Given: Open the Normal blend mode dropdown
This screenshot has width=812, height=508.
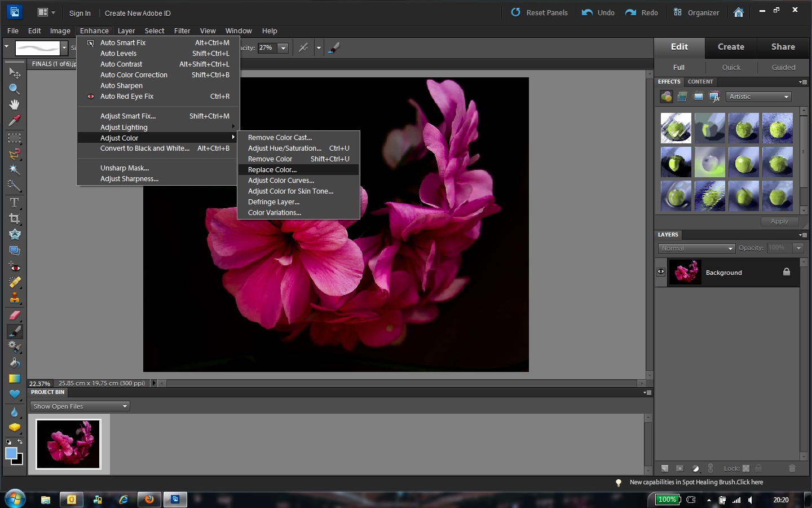Looking at the screenshot, I should click(x=696, y=248).
